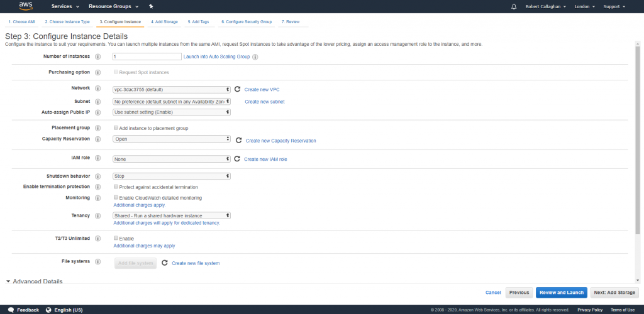Open the Robert Callaghan account menu
Viewport: 644px width, 314px height.
[x=546, y=6]
